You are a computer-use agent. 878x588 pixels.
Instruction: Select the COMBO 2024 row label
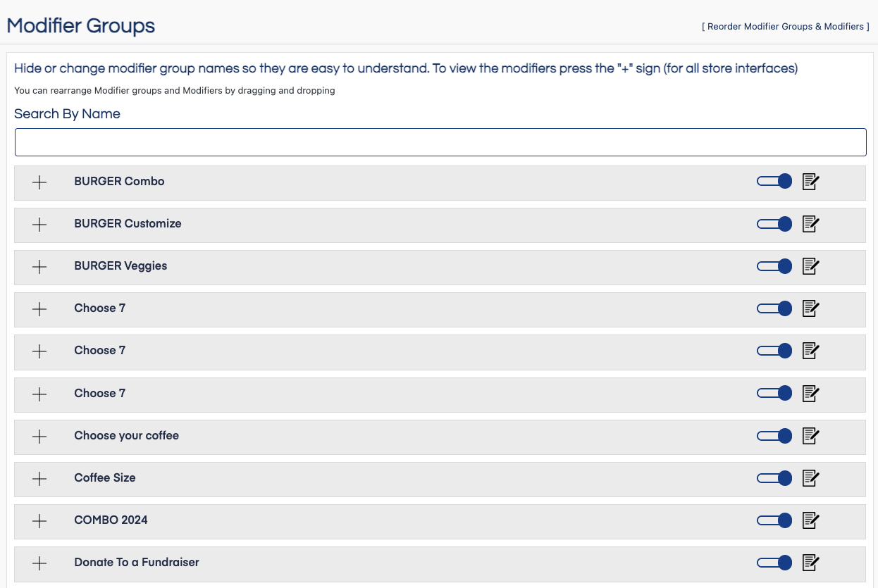pyautogui.click(x=111, y=520)
